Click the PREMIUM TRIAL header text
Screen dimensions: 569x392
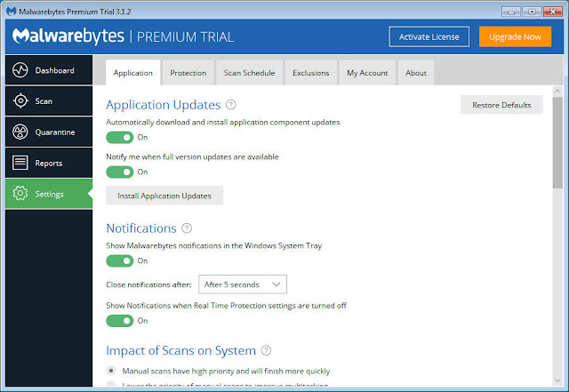click(x=185, y=37)
